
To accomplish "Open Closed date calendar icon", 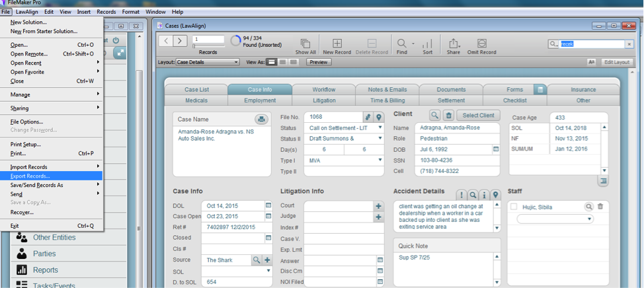I will (x=268, y=237).
